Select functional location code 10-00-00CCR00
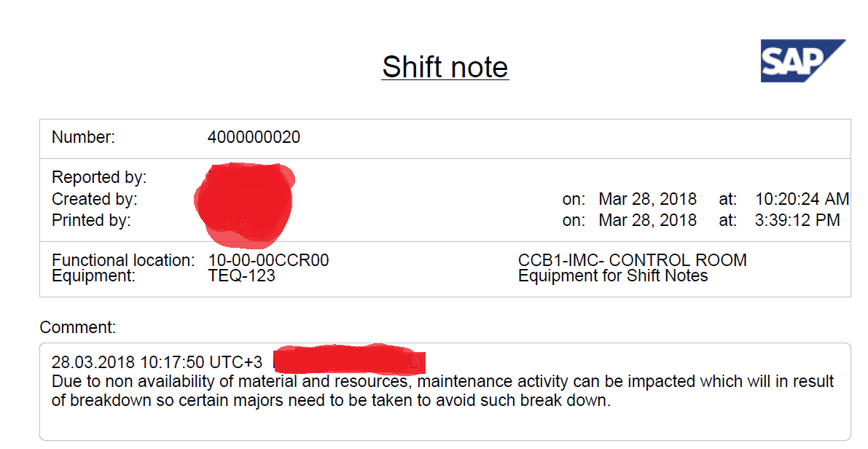Viewport: 868px width, 449px height. pos(268,260)
